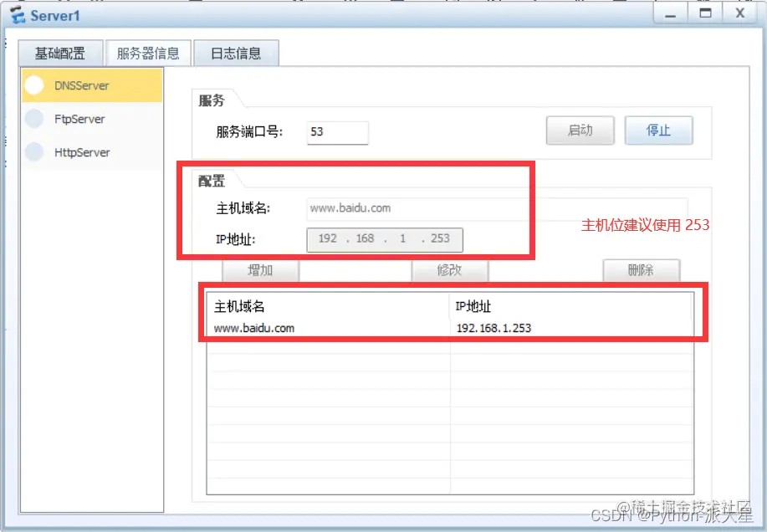Open the 日志信息 tab
767x532 pixels.
coord(236,54)
